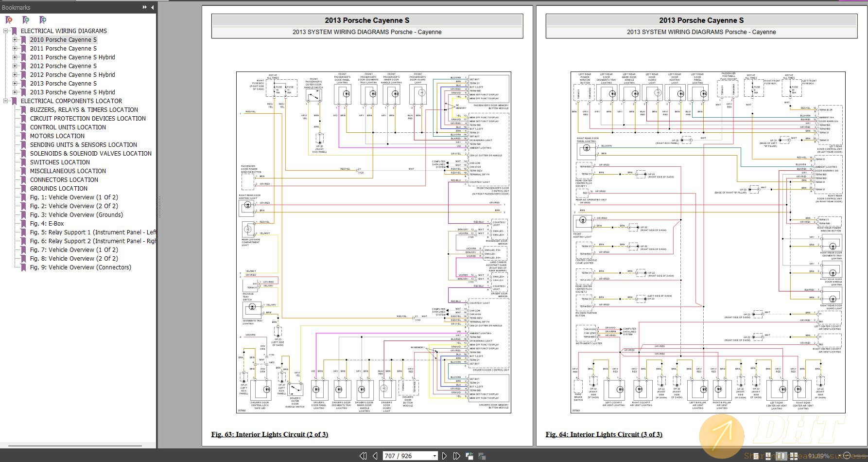The image size is (868, 462).
Task: Click bookmark icon beside GROUNDS LOCATION
Action: point(23,189)
